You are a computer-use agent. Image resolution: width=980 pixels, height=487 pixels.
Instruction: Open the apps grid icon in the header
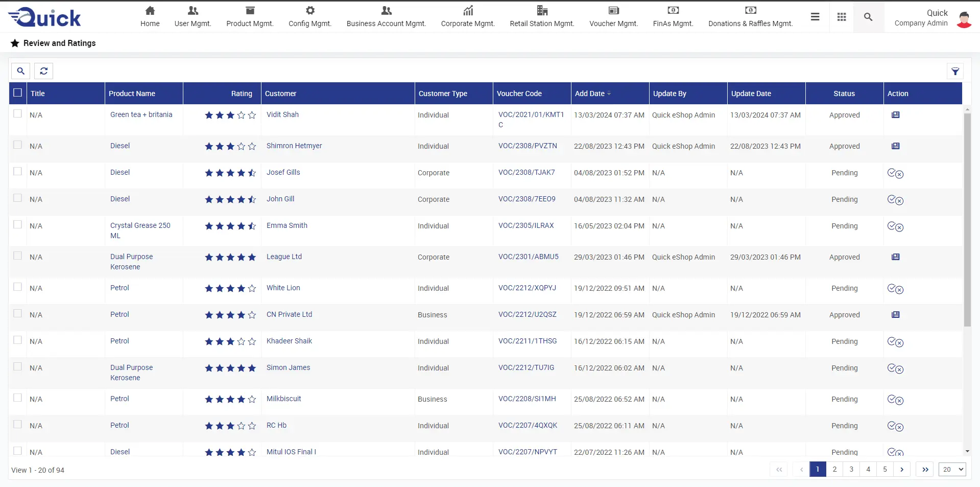(x=842, y=17)
